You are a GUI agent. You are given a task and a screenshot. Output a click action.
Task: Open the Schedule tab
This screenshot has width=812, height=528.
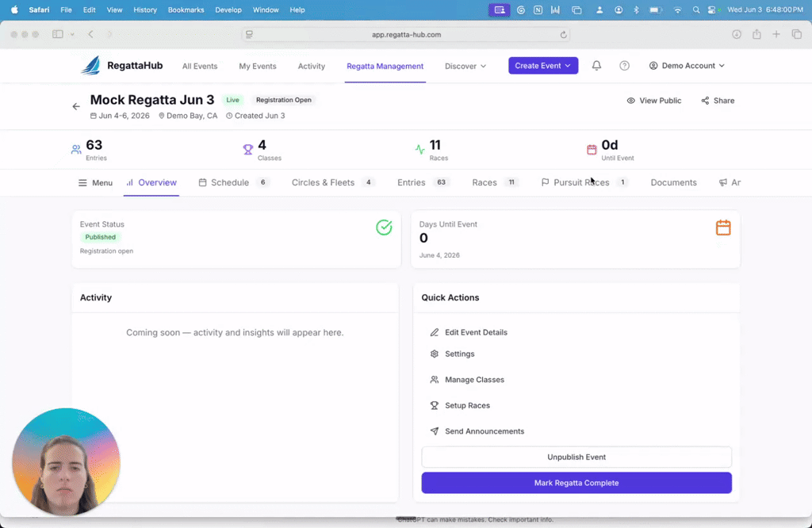pyautogui.click(x=234, y=182)
